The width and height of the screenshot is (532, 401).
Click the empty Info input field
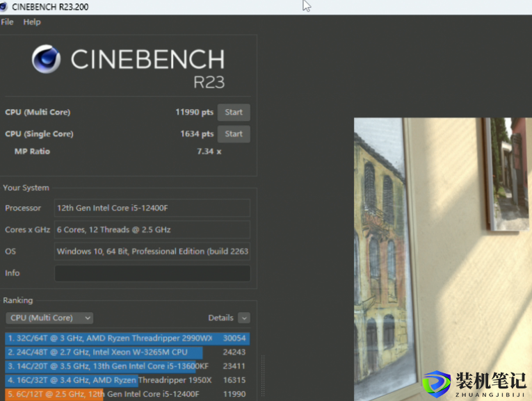(152, 273)
